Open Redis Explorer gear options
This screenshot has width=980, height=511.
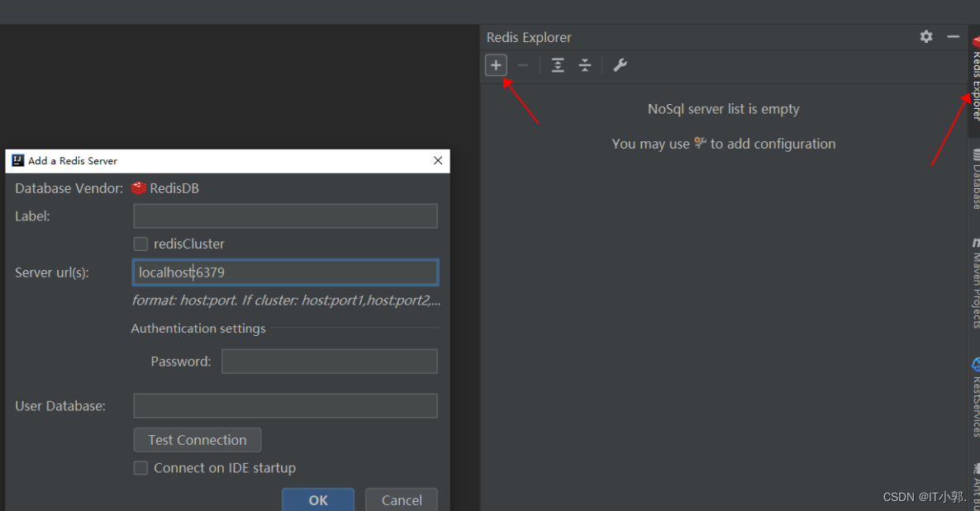point(926,37)
